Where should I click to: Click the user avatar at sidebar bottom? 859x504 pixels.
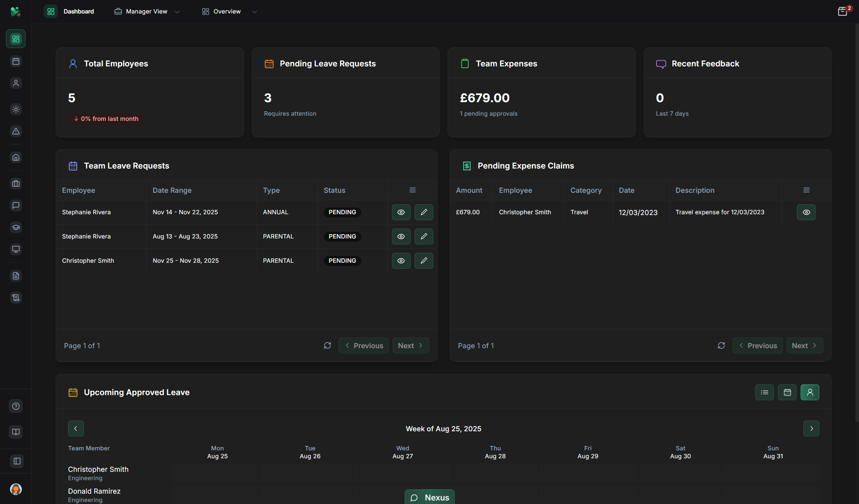point(16,490)
